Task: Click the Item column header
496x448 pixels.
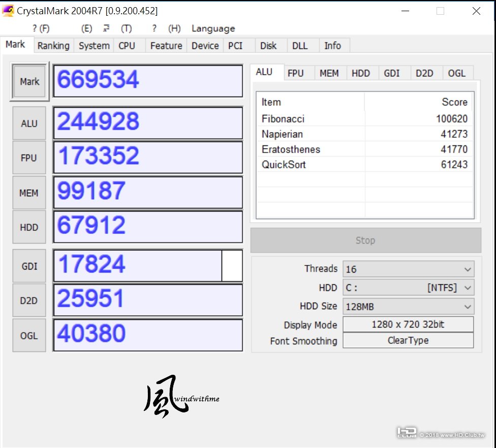Action: [311, 102]
